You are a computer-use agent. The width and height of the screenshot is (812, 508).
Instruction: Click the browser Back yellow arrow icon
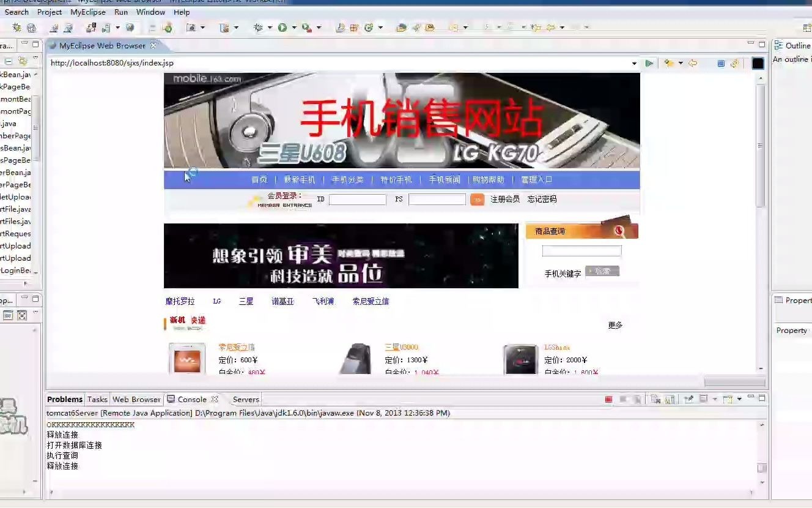(693, 63)
